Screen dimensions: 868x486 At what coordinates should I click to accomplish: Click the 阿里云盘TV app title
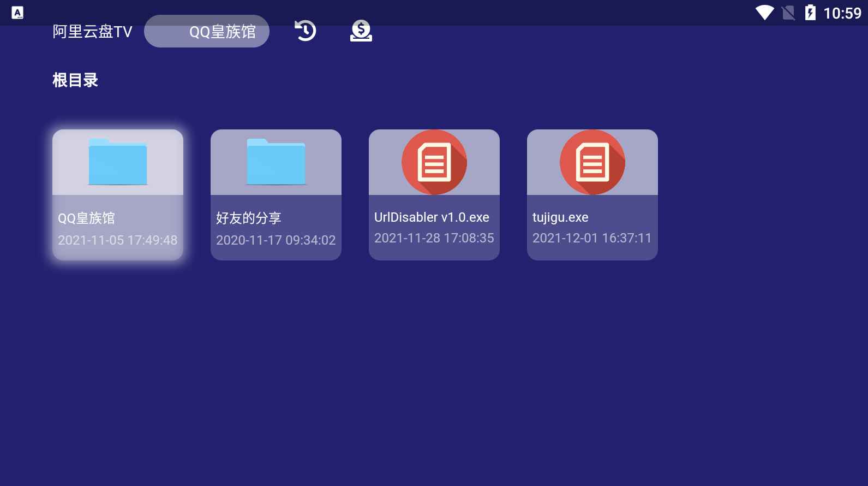coord(92,32)
